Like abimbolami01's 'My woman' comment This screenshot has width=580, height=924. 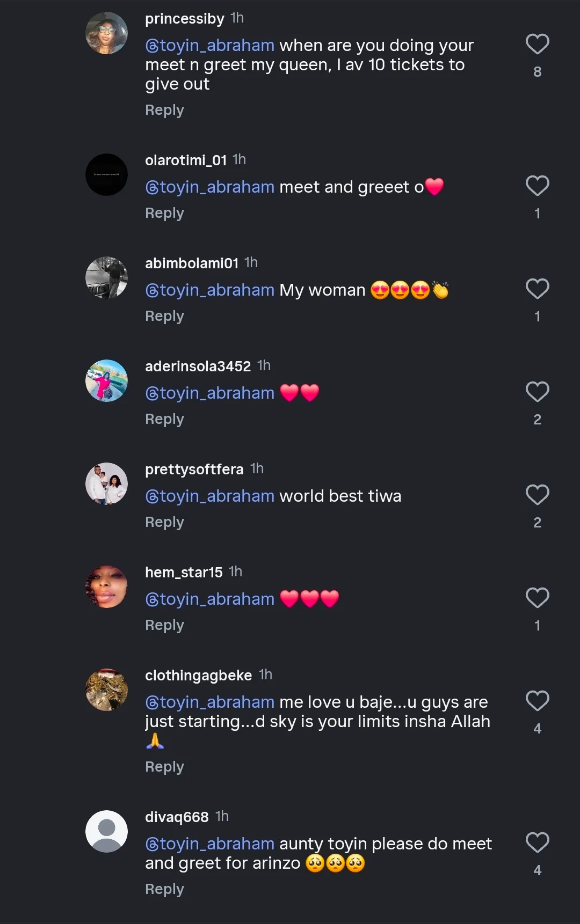coord(537,289)
